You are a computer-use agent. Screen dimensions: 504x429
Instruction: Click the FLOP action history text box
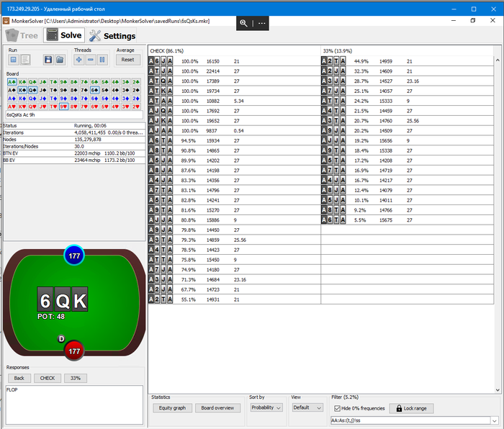pyautogui.click(x=74, y=405)
